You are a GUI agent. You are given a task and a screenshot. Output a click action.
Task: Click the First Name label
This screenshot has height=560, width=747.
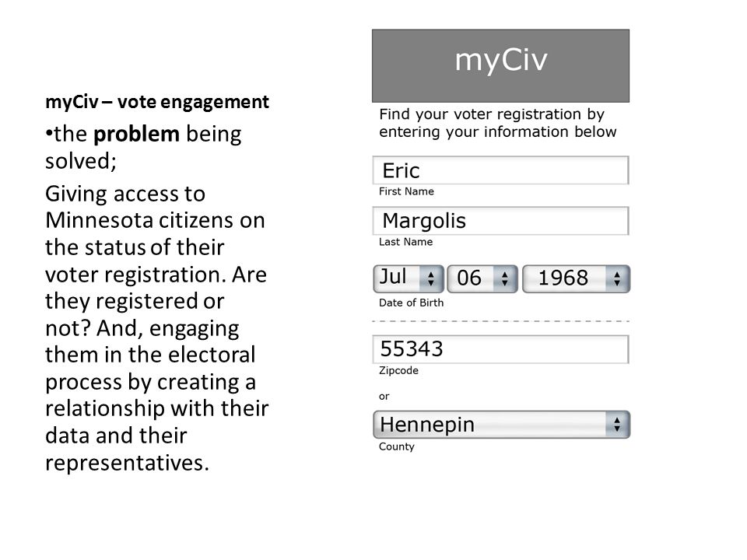[406, 191]
